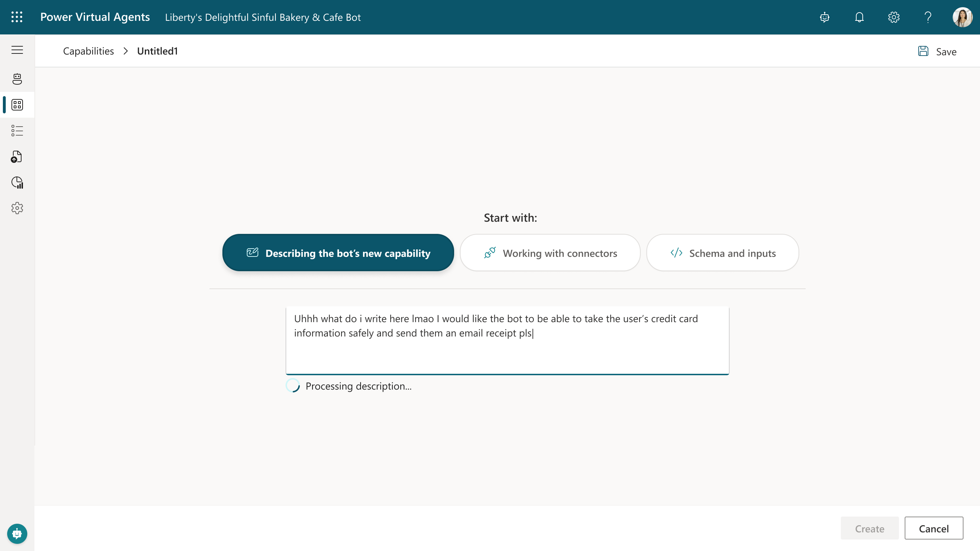The image size is (980, 551).
Task: Toggle the hamburger navigation menu
Action: pyautogui.click(x=17, y=50)
